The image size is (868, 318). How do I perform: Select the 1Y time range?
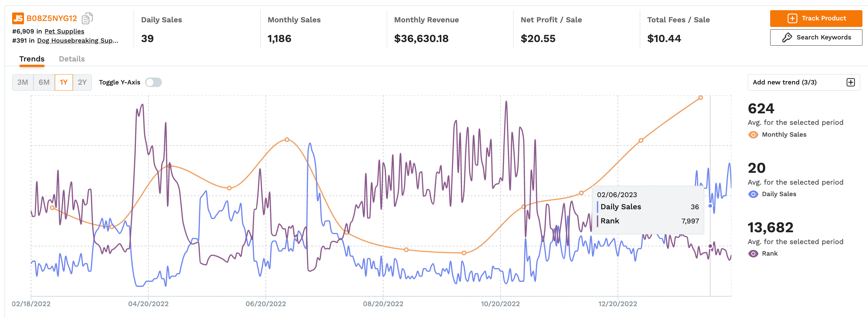[64, 82]
